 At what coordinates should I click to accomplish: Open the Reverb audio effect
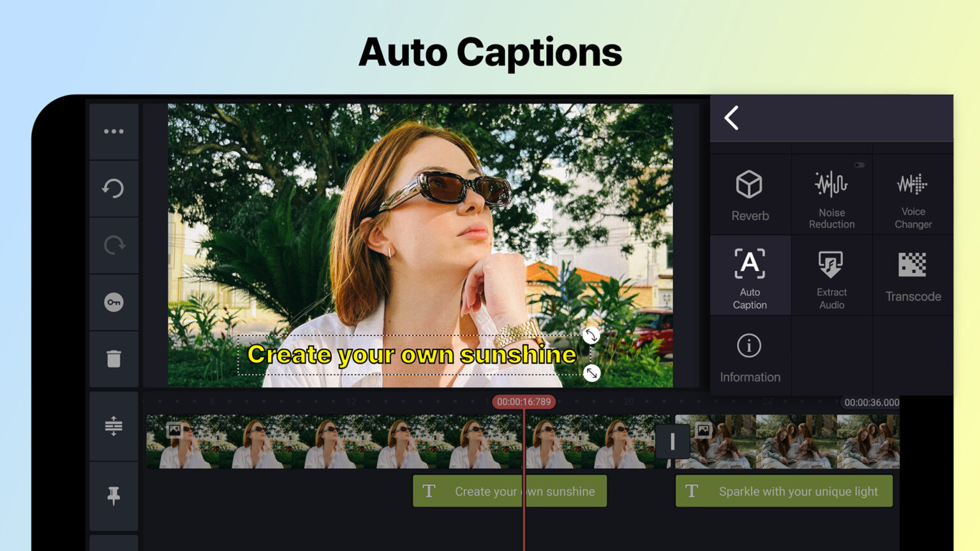[x=750, y=195]
